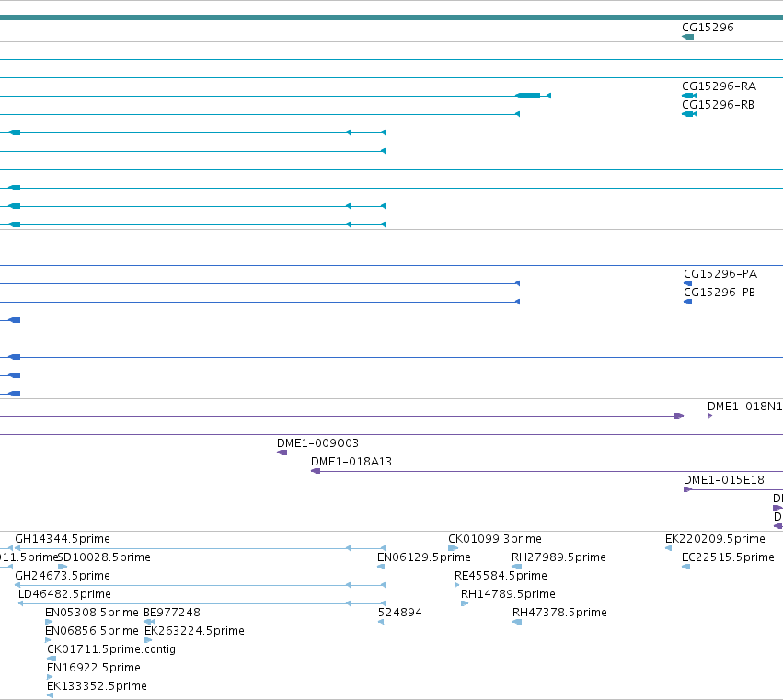Click the 524894 feature arrow glyph
The width and height of the screenshot is (783, 700).
click(x=381, y=622)
